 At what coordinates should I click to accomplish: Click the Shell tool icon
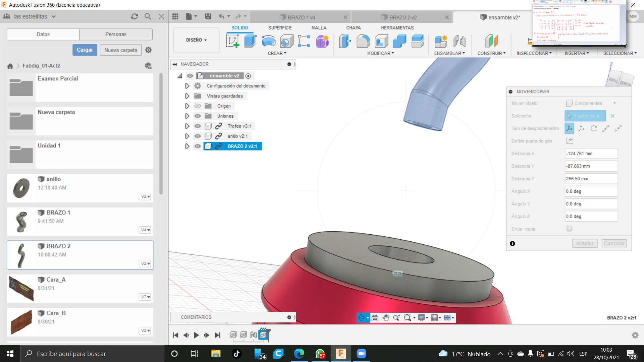(381, 41)
